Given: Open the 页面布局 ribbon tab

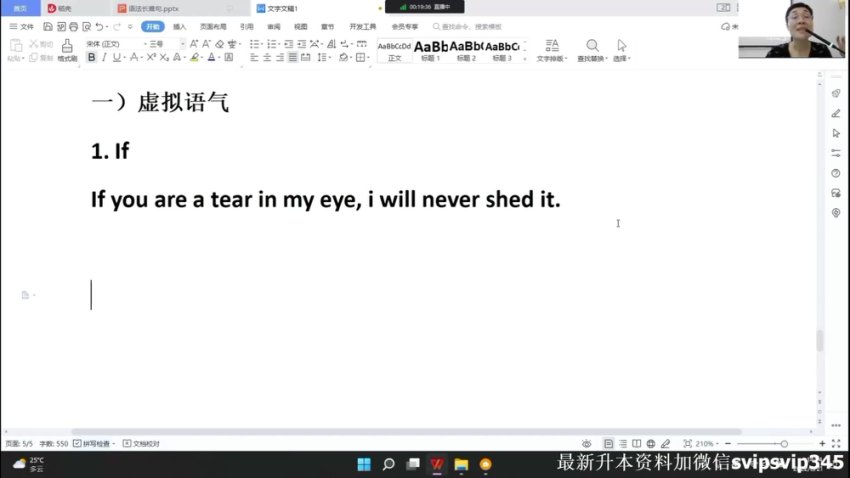Looking at the screenshot, I should pos(212,27).
